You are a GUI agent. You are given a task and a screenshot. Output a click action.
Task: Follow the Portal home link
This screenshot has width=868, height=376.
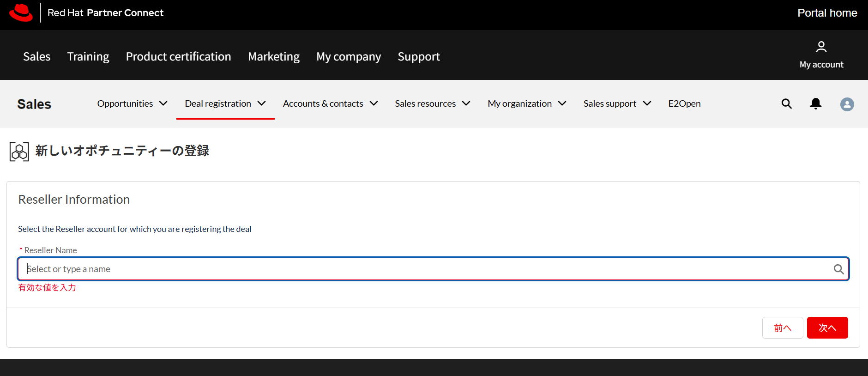point(827,13)
